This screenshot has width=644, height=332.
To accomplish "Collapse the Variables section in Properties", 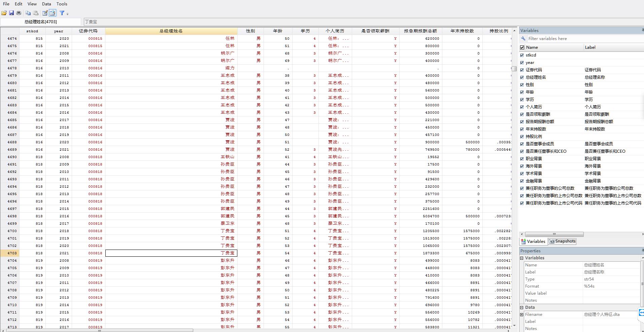I will click(x=522, y=258).
